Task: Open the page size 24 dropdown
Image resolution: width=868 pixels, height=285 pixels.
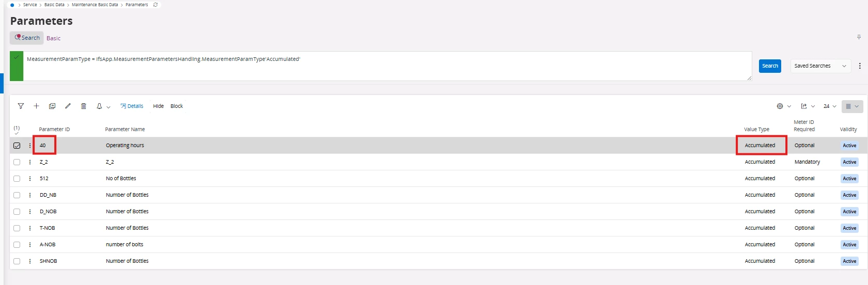Action: [x=830, y=106]
